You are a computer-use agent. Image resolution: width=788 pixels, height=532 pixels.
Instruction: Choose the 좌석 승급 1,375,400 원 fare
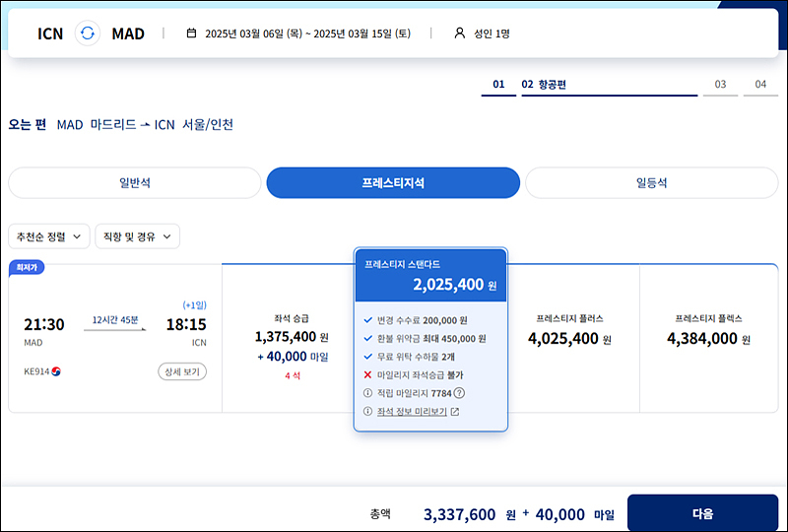tap(291, 338)
